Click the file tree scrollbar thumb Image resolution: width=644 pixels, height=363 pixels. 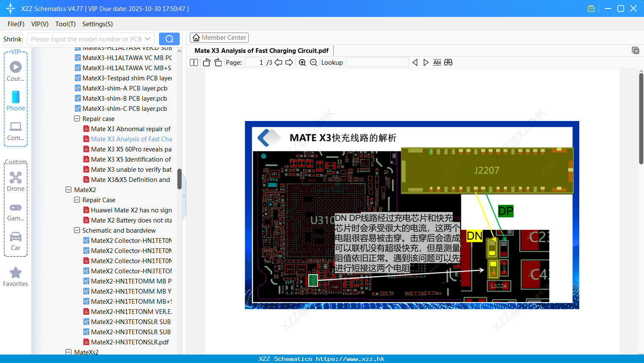(179, 179)
